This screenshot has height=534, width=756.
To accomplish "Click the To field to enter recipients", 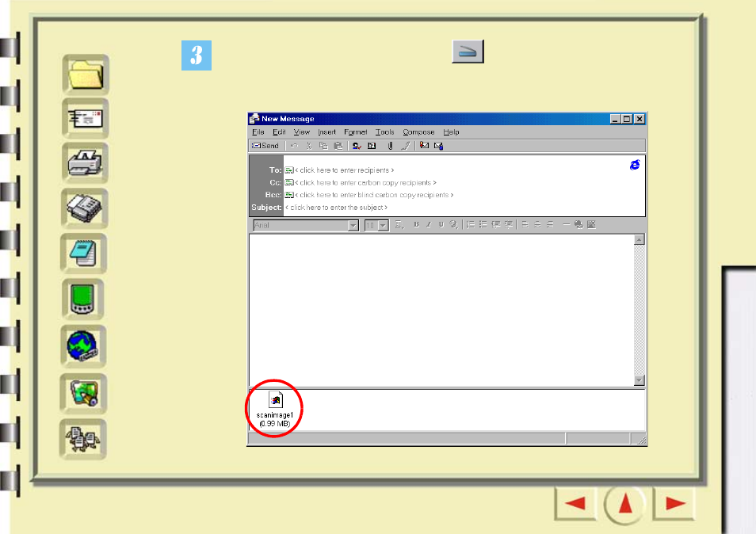I will click(x=344, y=170).
